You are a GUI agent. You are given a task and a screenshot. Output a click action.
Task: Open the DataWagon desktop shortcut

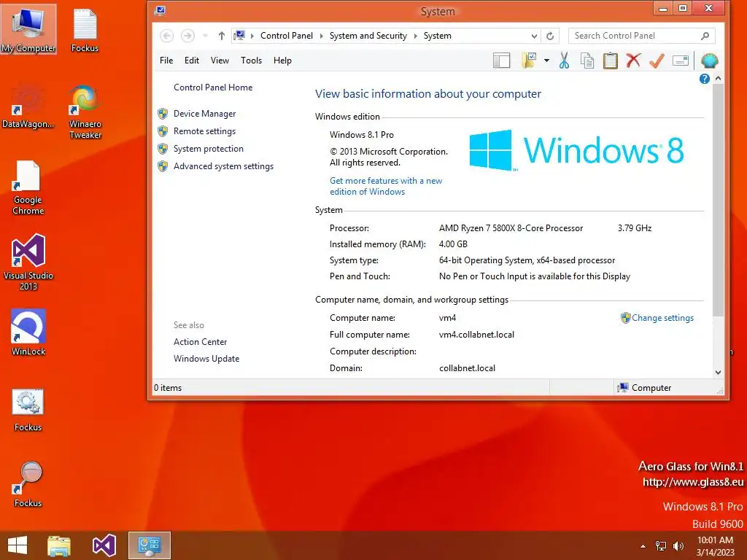click(x=28, y=106)
